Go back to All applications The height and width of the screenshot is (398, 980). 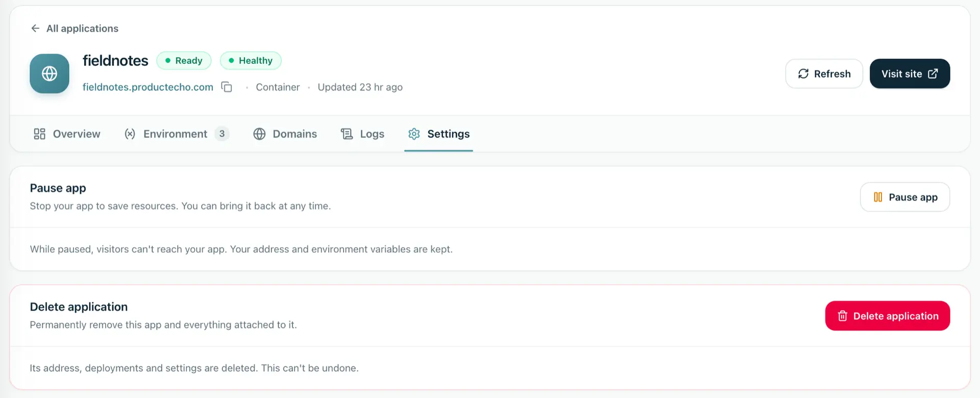tap(75, 29)
